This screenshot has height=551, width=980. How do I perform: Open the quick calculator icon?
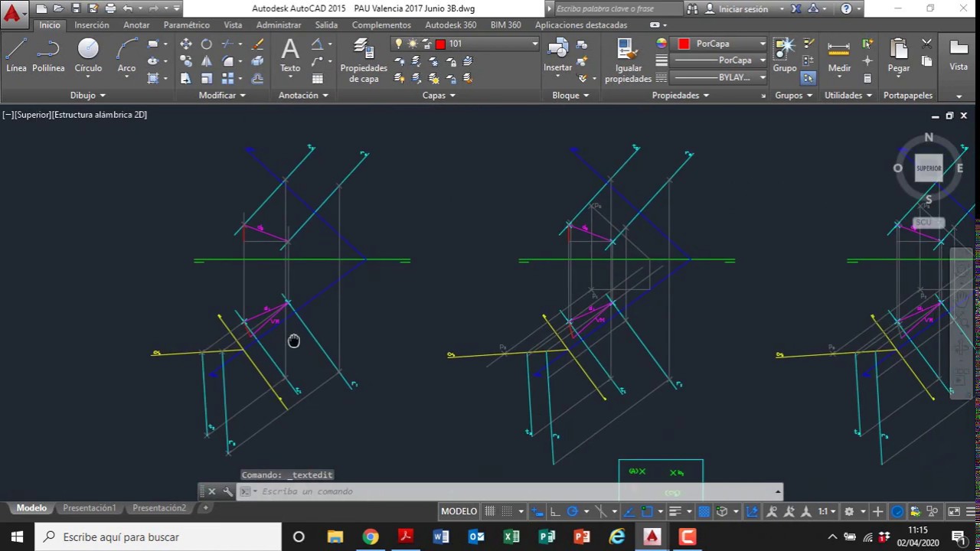(x=867, y=78)
